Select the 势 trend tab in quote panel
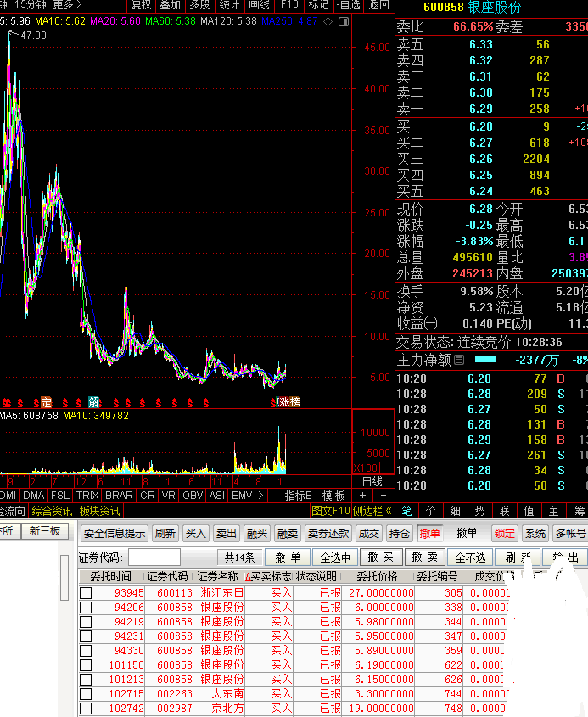The image size is (588, 717). click(479, 511)
